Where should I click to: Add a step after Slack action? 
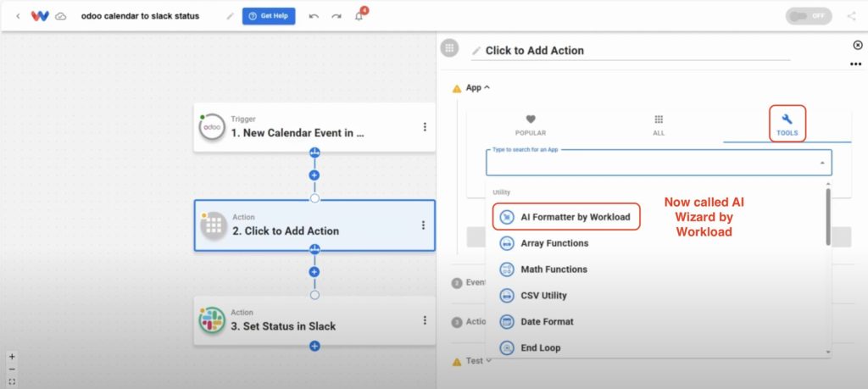click(x=314, y=347)
